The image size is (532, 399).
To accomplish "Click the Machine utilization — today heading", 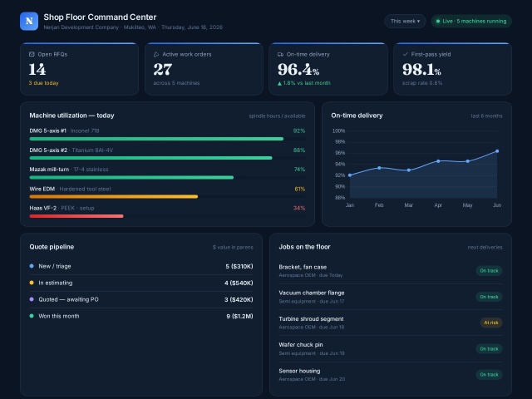I will pyautogui.click(x=72, y=116).
